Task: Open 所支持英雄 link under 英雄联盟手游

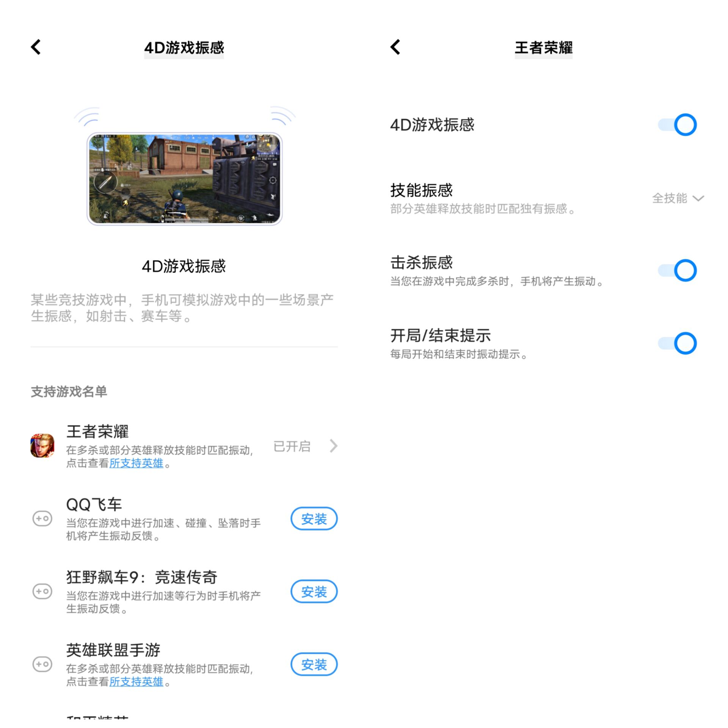Action: 136,681
